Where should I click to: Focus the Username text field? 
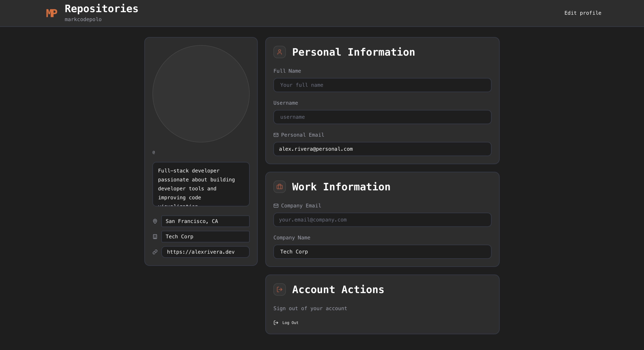pyautogui.click(x=382, y=117)
